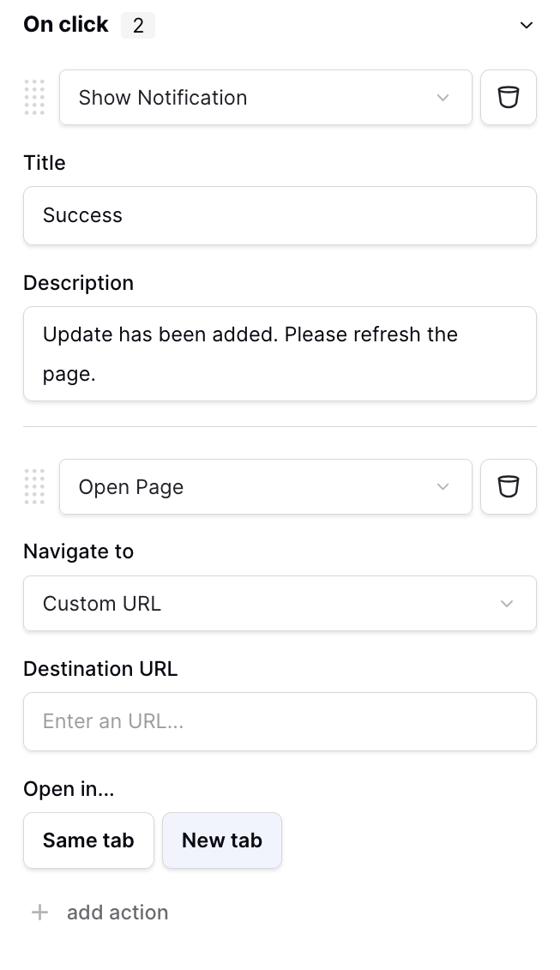
Task: Click the chevron arrow in Show Notification selector
Action: (x=443, y=98)
